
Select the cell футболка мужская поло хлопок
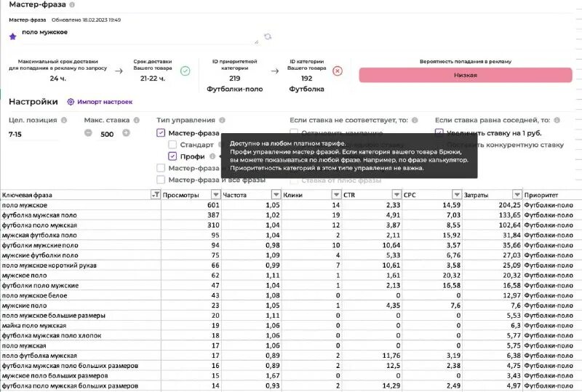tap(81, 335)
